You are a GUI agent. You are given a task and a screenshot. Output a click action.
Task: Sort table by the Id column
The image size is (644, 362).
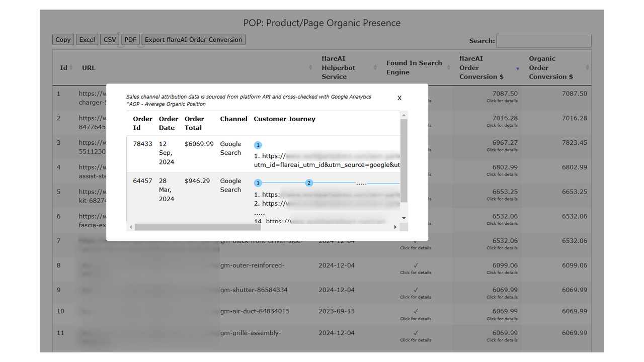tap(71, 68)
